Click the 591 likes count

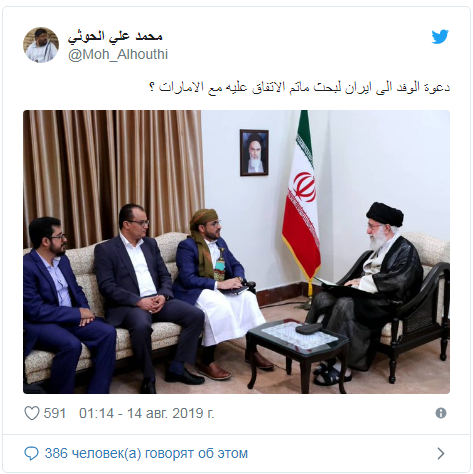(55, 413)
